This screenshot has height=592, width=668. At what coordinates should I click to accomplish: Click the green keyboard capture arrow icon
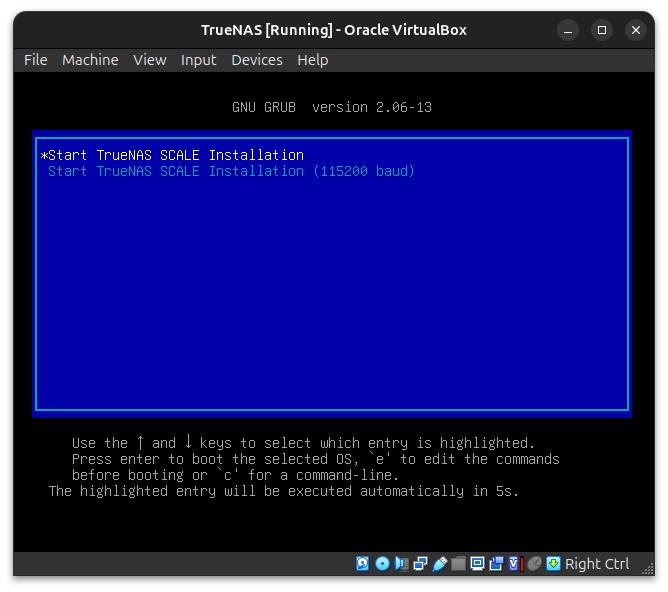tap(553, 564)
